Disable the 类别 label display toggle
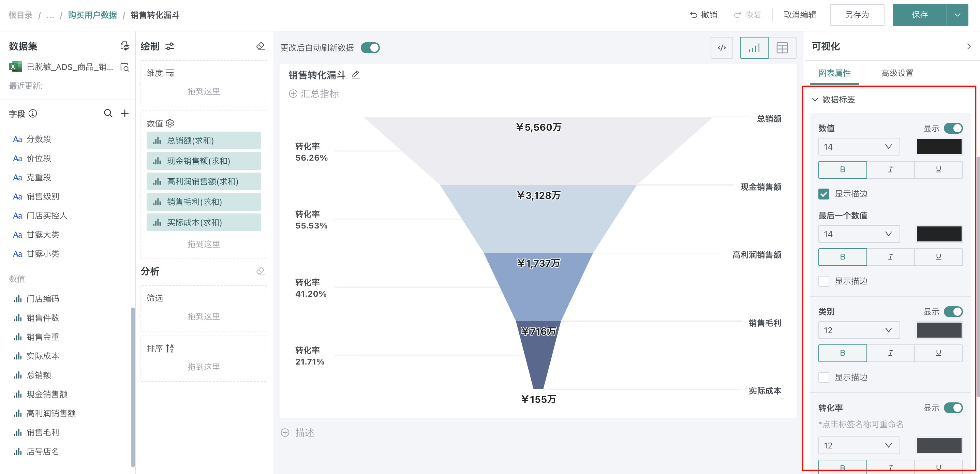This screenshot has height=474, width=980. (x=953, y=312)
